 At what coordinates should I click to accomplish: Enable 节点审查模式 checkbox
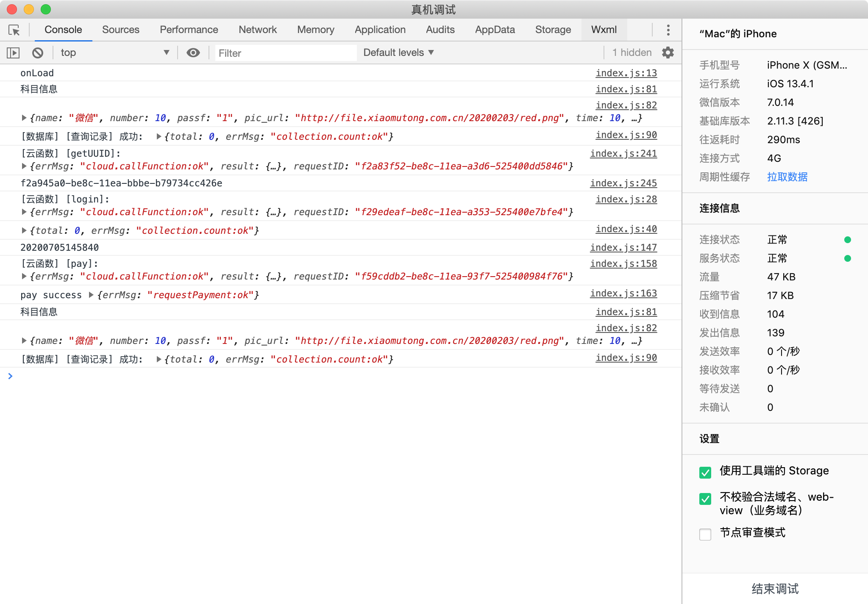point(705,534)
